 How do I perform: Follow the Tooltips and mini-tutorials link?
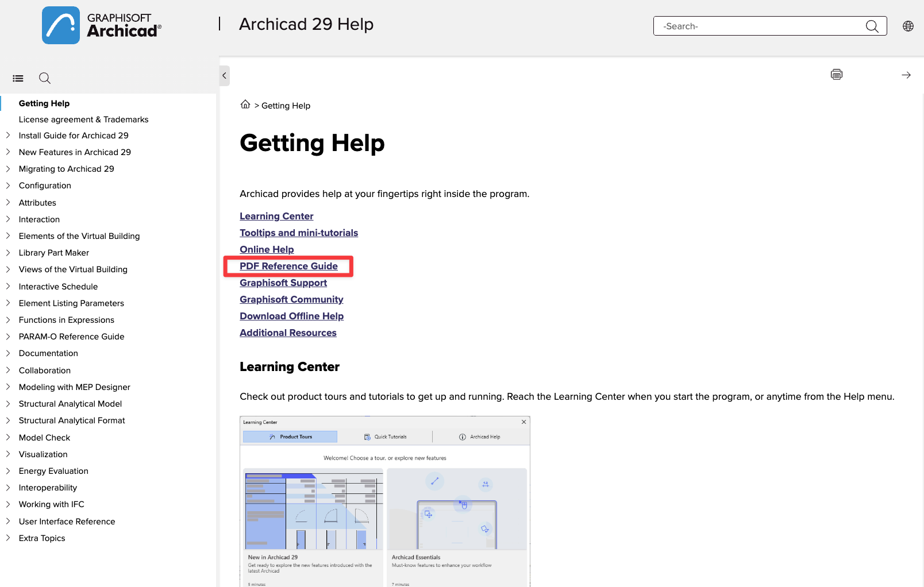(x=299, y=233)
